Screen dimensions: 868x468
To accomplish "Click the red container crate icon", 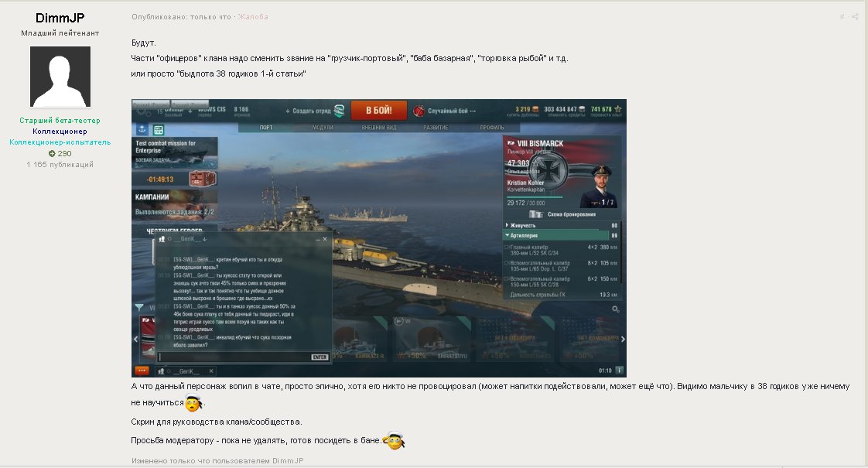I will 201,179.
